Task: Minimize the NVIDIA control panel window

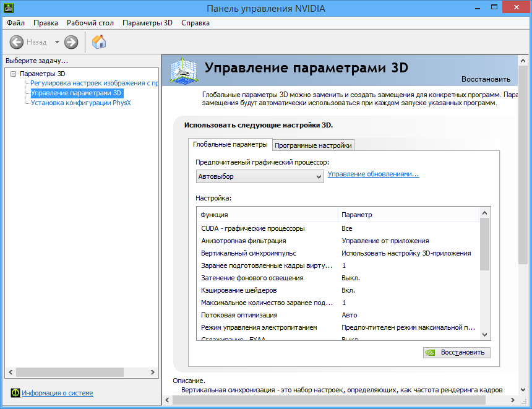Action: 478,7
